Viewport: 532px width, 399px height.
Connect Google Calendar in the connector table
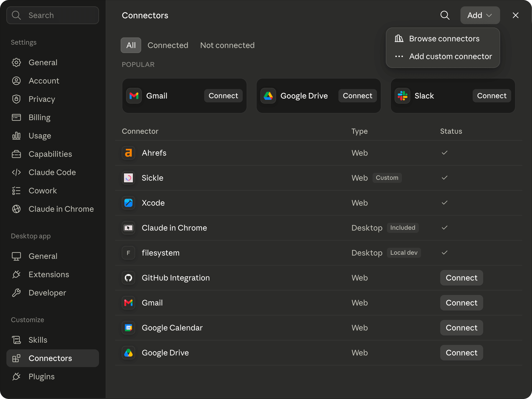tap(462, 328)
